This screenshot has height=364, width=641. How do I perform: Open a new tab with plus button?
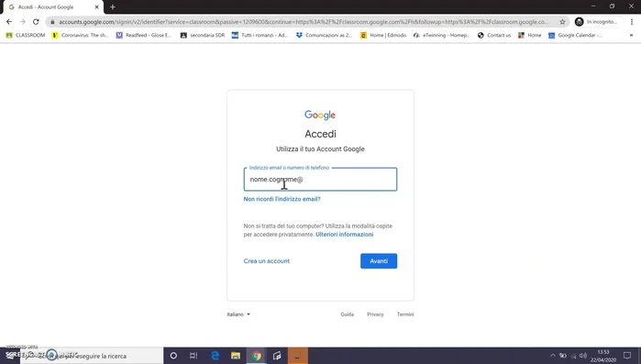click(113, 7)
